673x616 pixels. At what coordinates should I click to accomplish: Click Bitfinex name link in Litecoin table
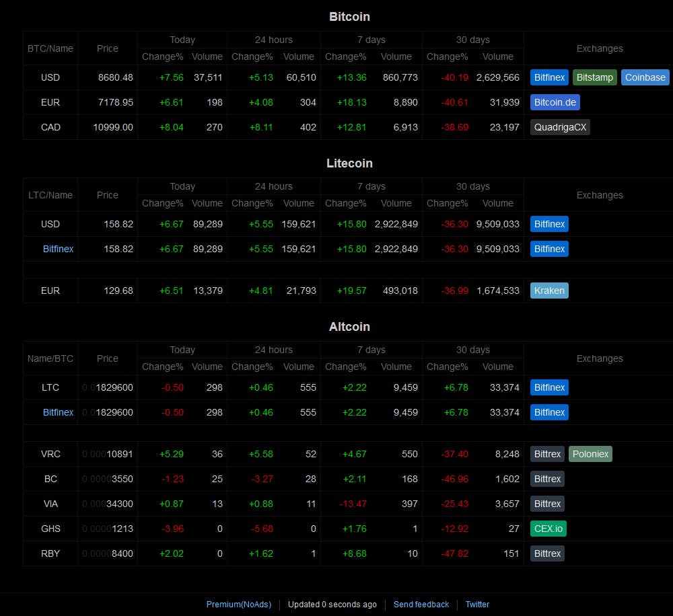click(58, 249)
